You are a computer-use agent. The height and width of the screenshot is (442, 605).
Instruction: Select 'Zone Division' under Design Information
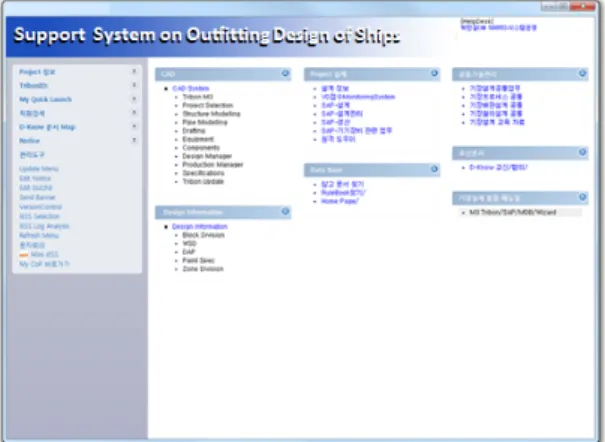click(x=203, y=269)
